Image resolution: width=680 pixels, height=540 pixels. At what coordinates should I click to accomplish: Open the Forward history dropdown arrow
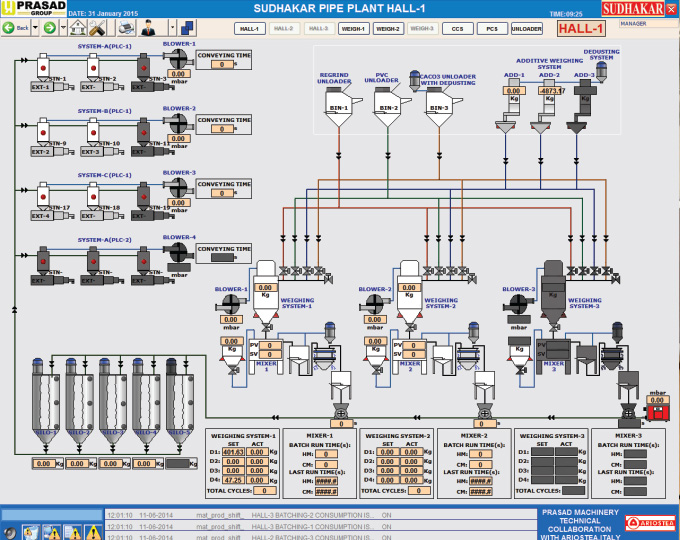[63, 28]
